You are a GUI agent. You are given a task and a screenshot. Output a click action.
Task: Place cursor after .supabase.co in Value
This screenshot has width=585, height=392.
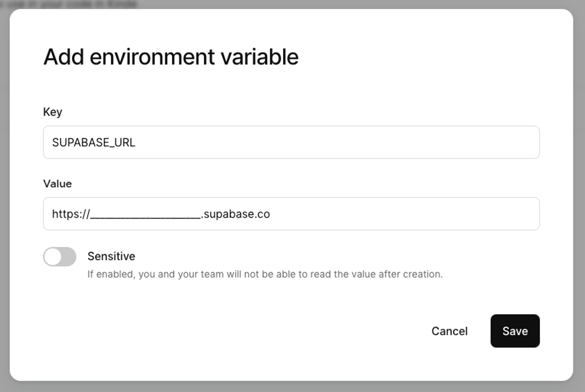click(x=271, y=214)
